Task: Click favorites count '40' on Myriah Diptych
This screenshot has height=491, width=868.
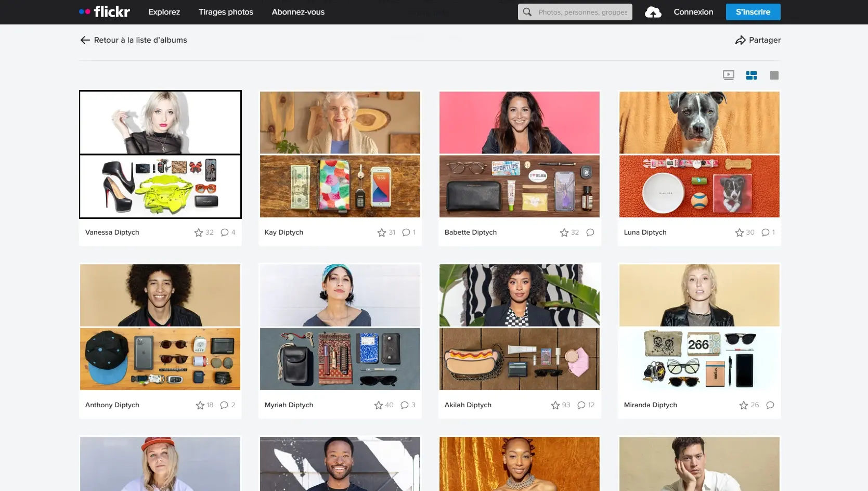Action: point(390,405)
